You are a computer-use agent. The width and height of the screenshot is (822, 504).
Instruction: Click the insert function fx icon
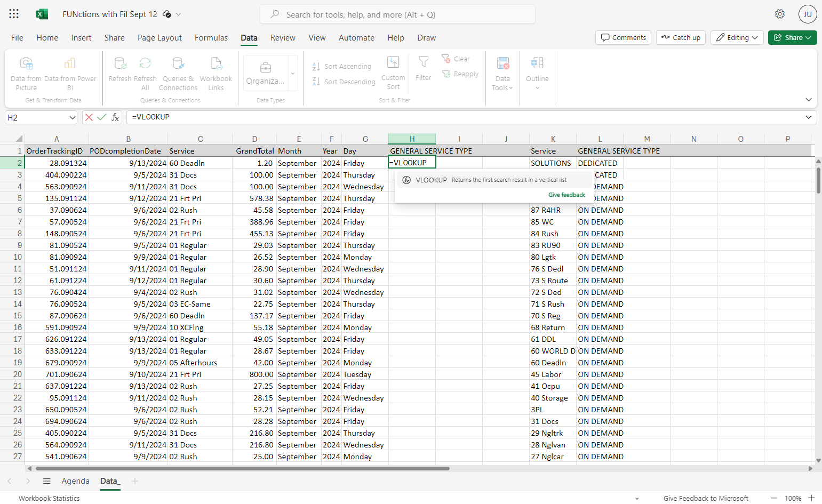[115, 117]
